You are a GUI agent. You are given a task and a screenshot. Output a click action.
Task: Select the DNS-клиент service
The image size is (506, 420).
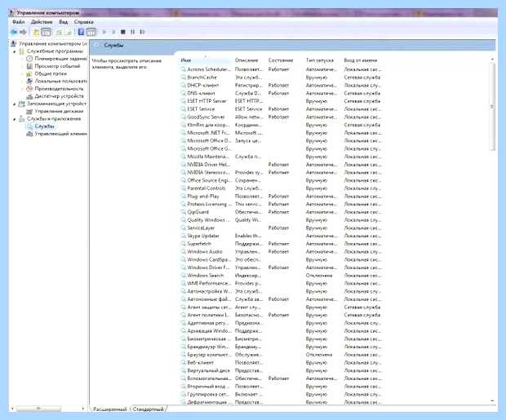coord(281,93)
